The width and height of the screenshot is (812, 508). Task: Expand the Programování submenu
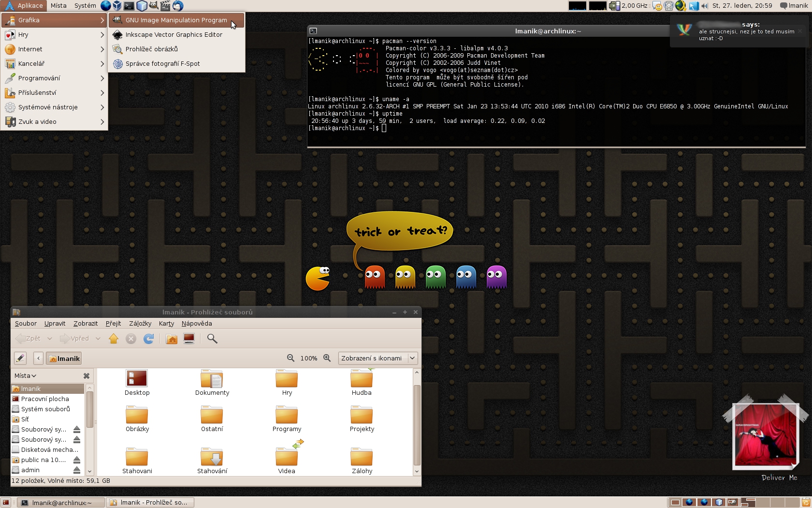[55, 78]
